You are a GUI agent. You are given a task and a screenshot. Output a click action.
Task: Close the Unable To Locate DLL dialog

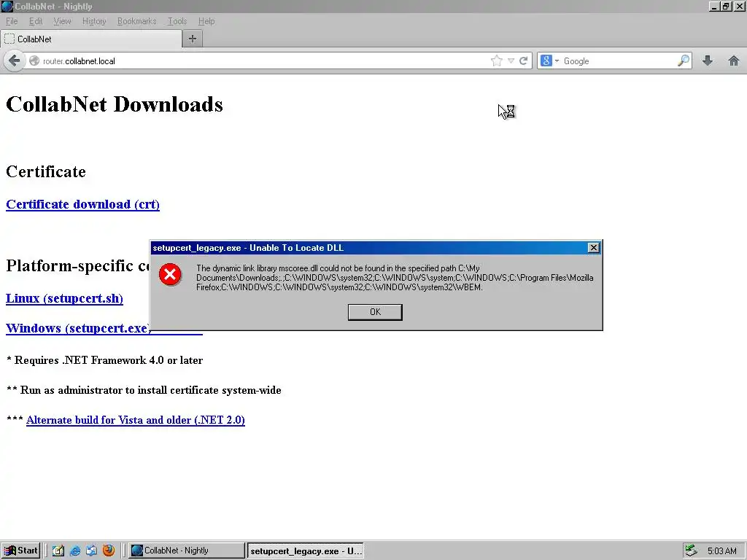point(594,248)
